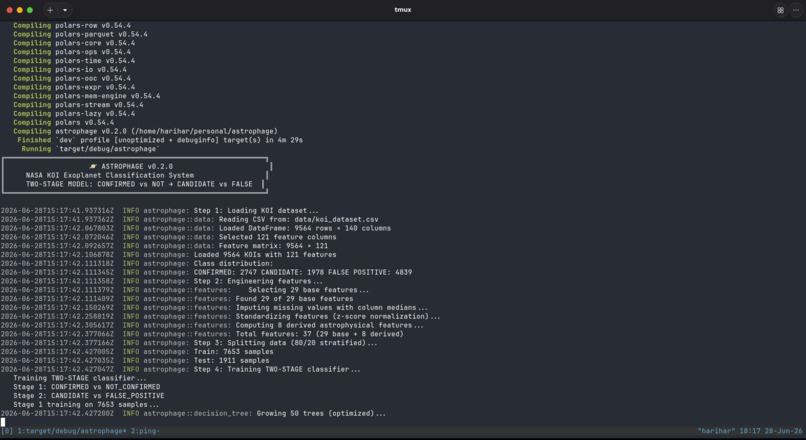Image resolution: width=806 pixels, height=440 pixels.
Task: Click "Stage 1: CONFIRMED vs NOT_CONFIRMED" line
Action: 87,387
